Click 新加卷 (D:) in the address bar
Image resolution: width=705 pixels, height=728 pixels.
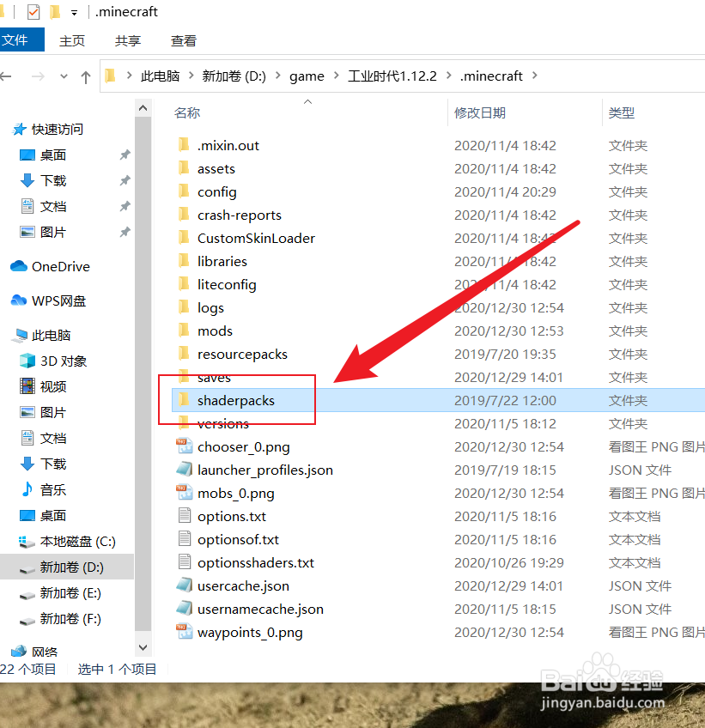234,76
